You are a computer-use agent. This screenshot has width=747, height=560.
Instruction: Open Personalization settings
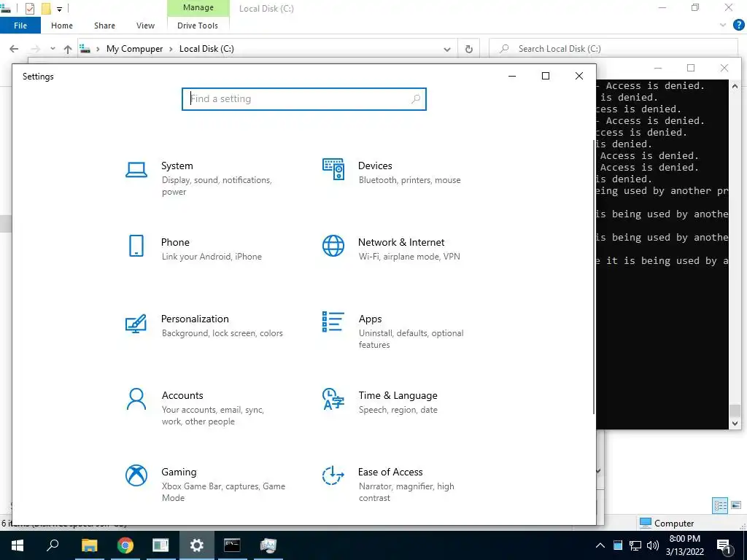pyautogui.click(x=195, y=319)
